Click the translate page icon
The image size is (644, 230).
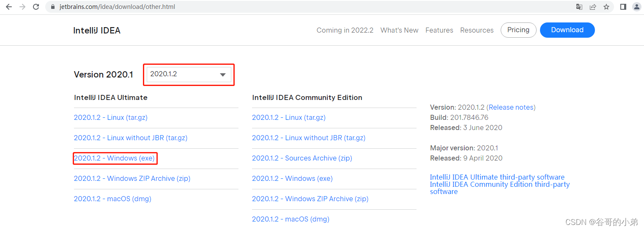point(579,7)
